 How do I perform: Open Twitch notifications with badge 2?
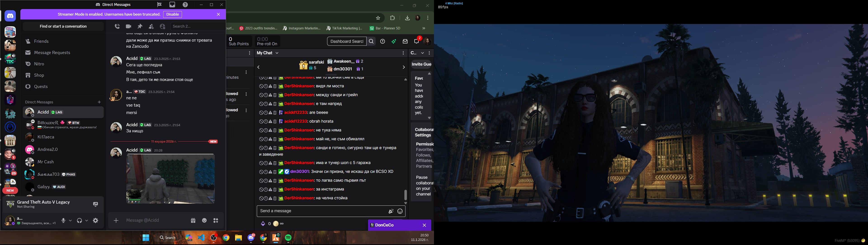click(417, 41)
